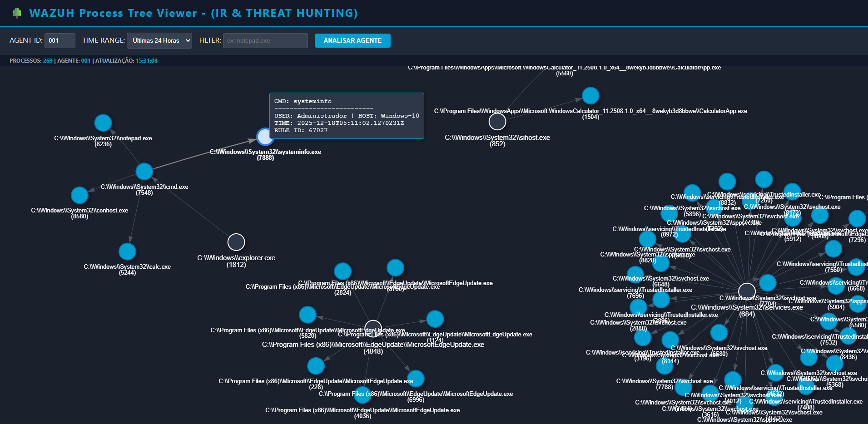Click the services.exe (684) hub node
The image size is (868, 424).
click(747, 291)
